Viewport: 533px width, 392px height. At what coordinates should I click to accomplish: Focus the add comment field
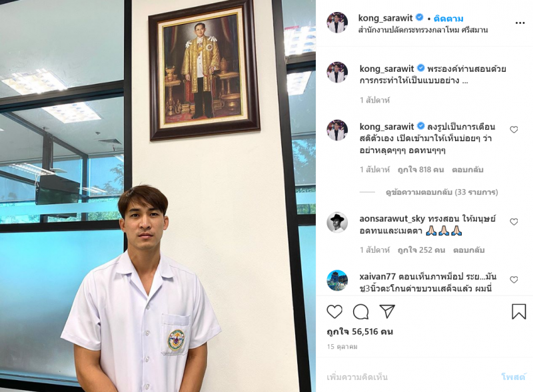[411, 377]
